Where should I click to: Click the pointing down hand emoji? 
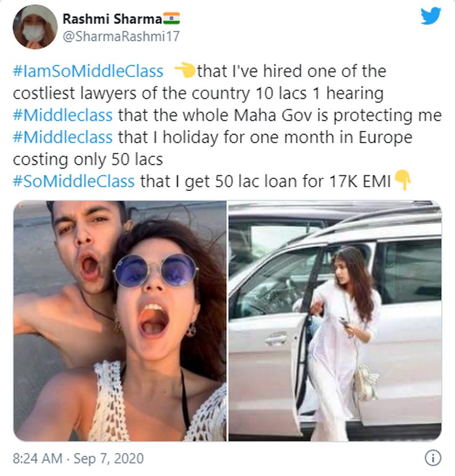403,179
